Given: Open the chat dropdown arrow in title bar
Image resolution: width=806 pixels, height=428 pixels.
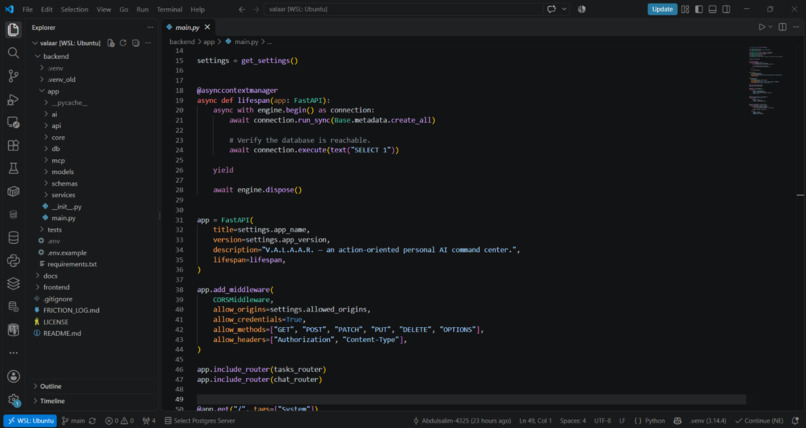Looking at the screenshot, I should pyautogui.click(x=564, y=9).
